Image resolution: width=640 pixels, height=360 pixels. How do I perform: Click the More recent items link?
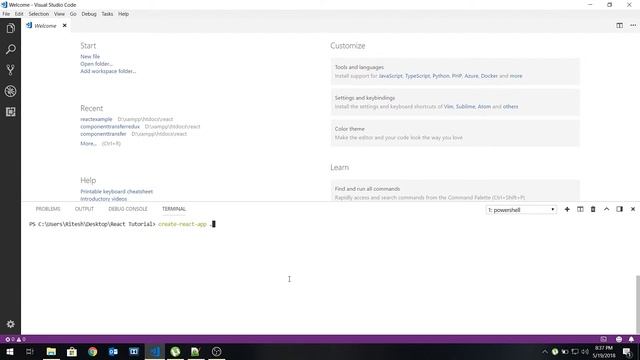click(x=88, y=144)
